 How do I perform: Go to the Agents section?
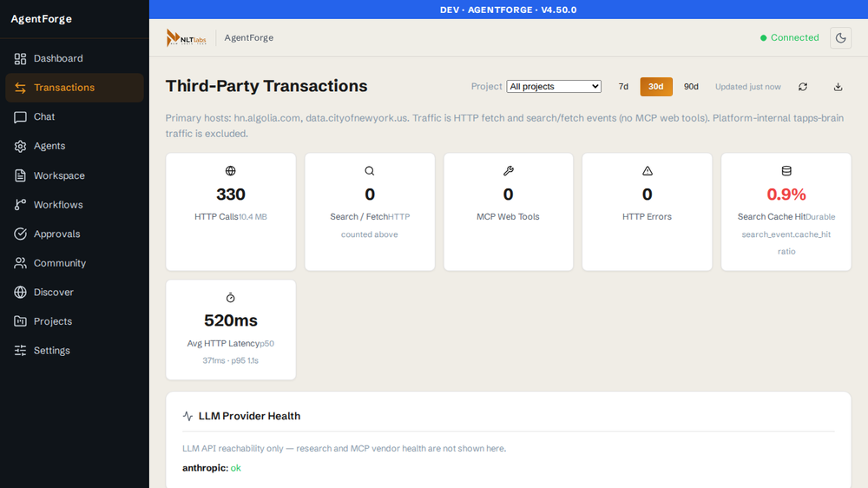click(75, 146)
